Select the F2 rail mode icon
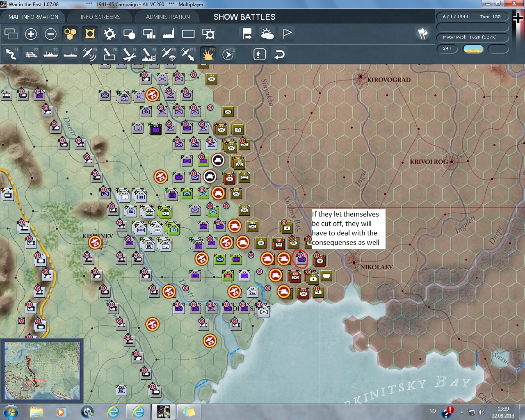 31,54
